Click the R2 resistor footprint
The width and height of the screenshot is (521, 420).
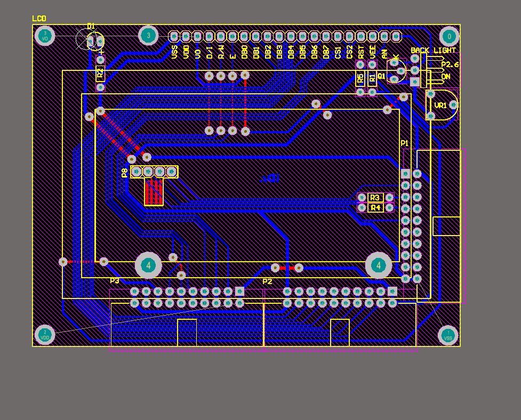(x=100, y=74)
